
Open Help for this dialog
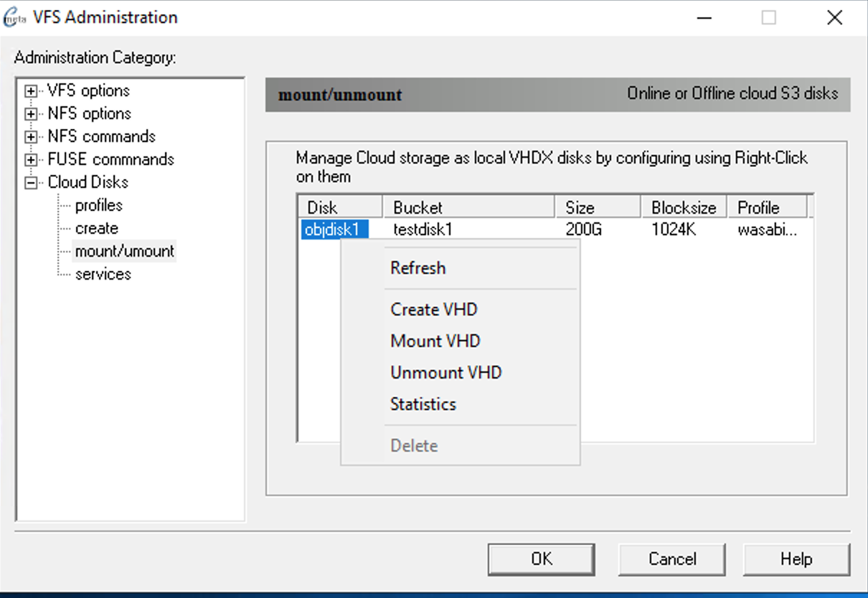796,559
